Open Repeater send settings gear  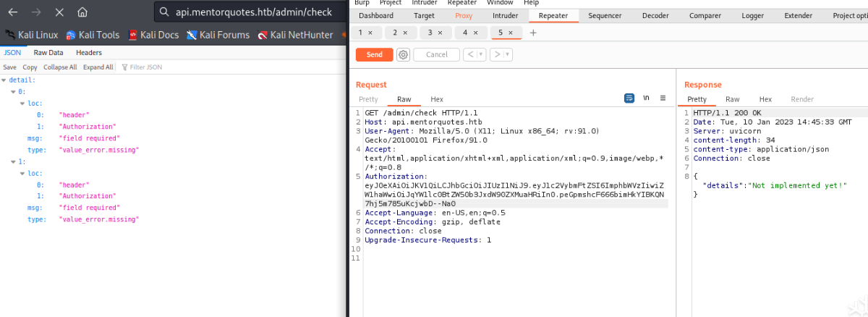pyautogui.click(x=403, y=54)
